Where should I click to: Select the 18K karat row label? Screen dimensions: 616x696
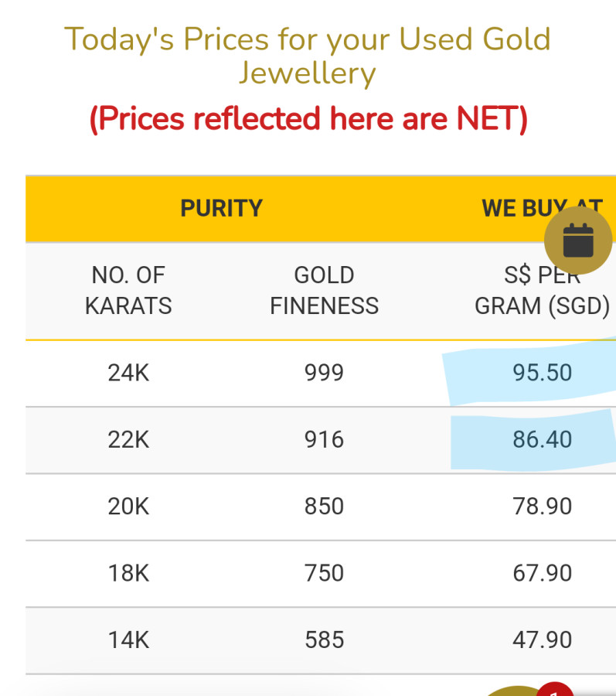pyautogui.click(x=128, y=573)
